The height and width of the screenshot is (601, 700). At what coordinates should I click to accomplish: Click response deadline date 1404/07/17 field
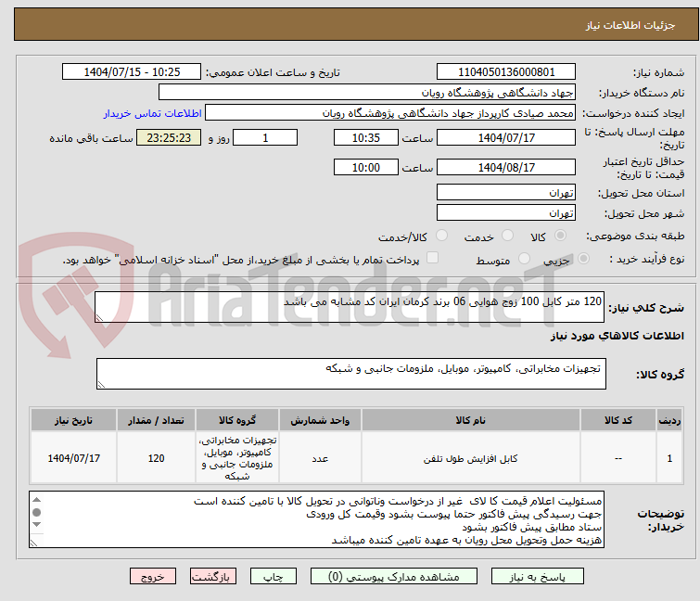[506, 137]
